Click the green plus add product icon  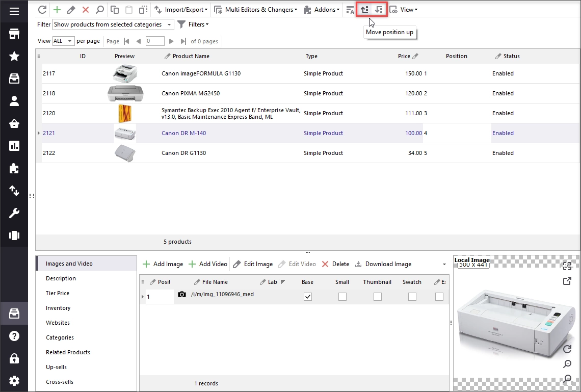[x=57, y=10]
